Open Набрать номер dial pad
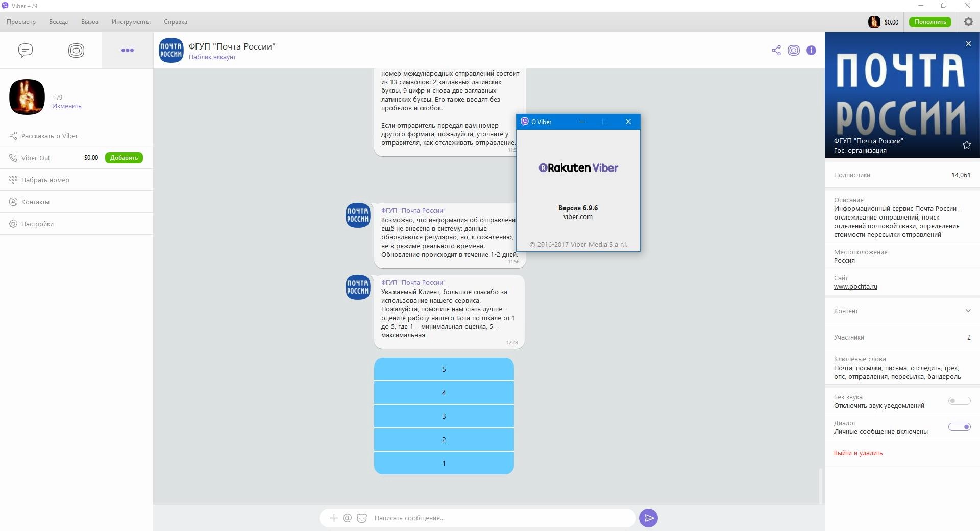 (x=77, y=180)
